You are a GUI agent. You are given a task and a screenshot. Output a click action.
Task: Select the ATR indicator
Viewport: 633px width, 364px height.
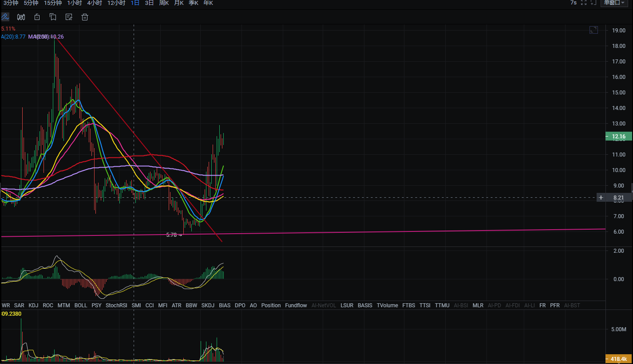point(177,305)
